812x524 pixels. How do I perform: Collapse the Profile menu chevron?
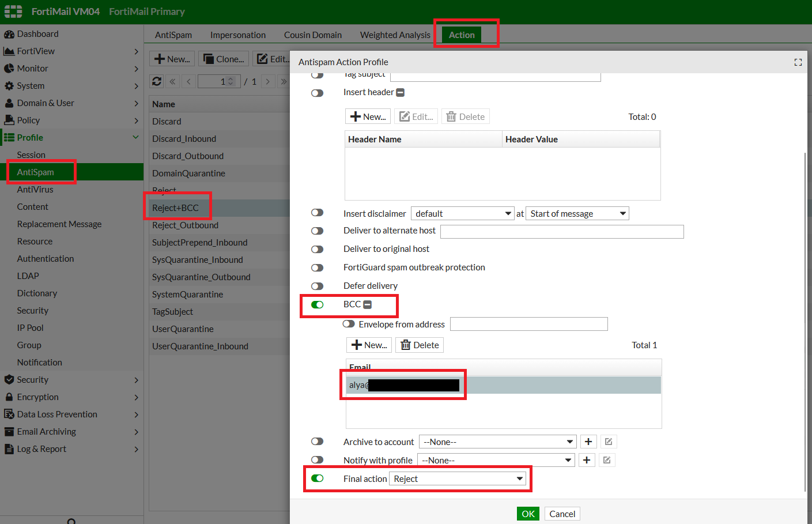136,137
